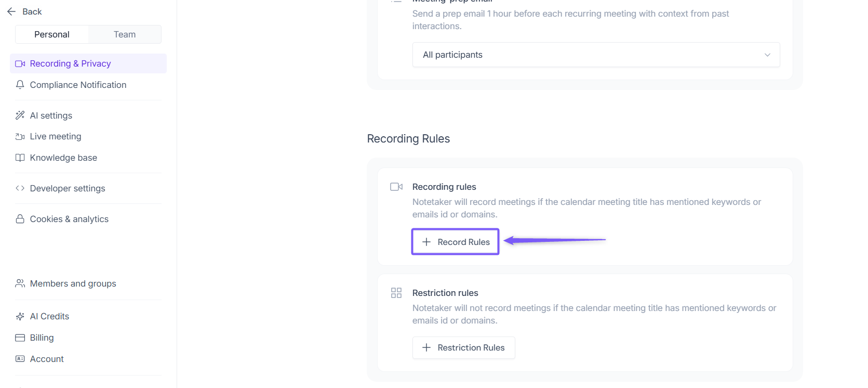Click the AI Credits sparkle icon
868x388 pixels.
pyautogui.click(x=20, y=316)
